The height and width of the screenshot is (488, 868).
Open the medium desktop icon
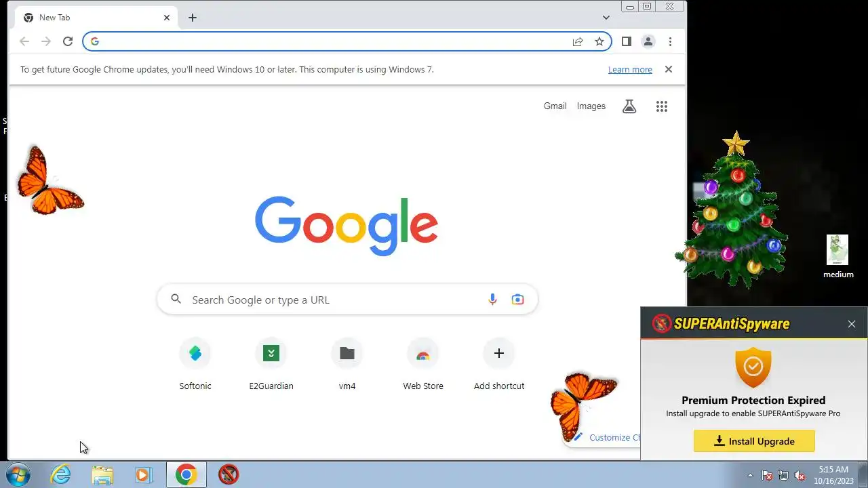(838, 256)
